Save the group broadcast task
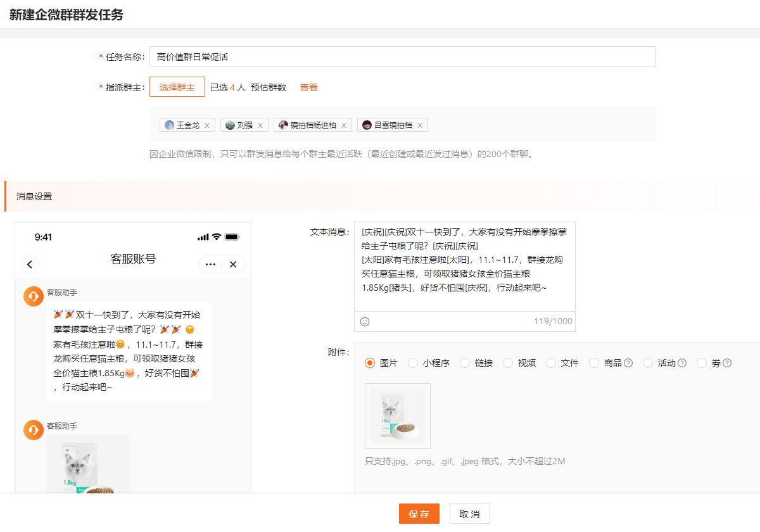 pos(419,514)
